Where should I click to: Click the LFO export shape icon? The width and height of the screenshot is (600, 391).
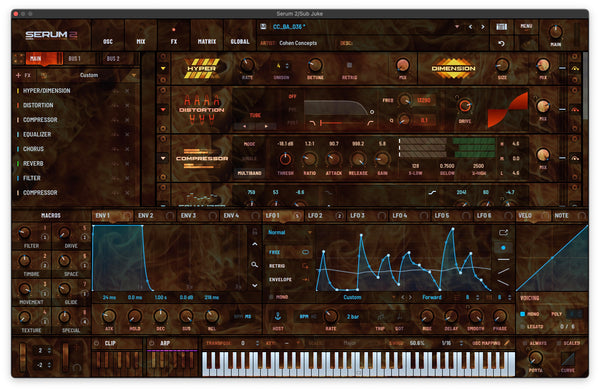[503, 232]
